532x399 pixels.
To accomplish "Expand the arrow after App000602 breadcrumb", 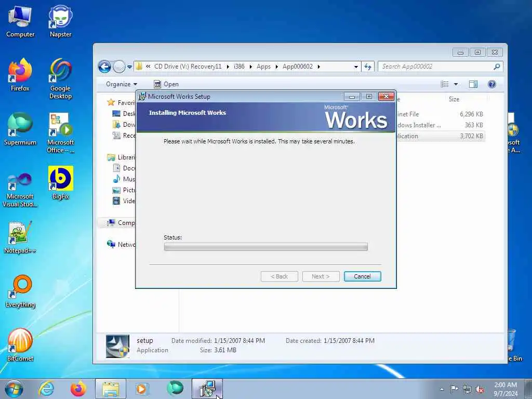I will pos(318,66).
